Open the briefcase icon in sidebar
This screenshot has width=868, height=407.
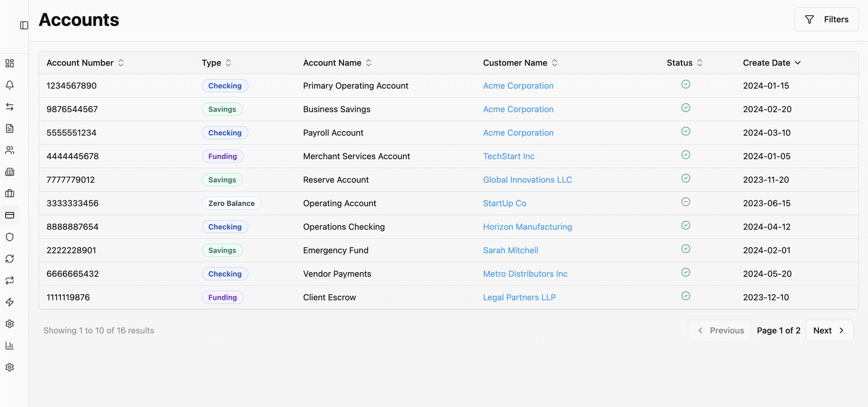click(x=10, y=193)
